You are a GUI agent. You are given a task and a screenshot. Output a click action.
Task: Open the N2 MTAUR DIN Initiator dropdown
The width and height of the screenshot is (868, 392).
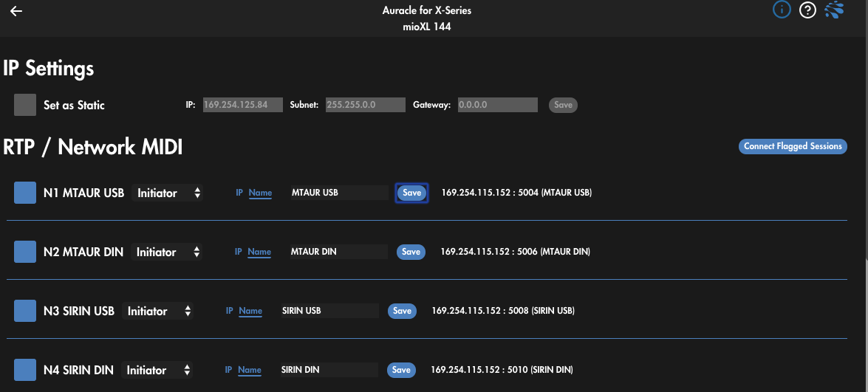pos(168,252)
